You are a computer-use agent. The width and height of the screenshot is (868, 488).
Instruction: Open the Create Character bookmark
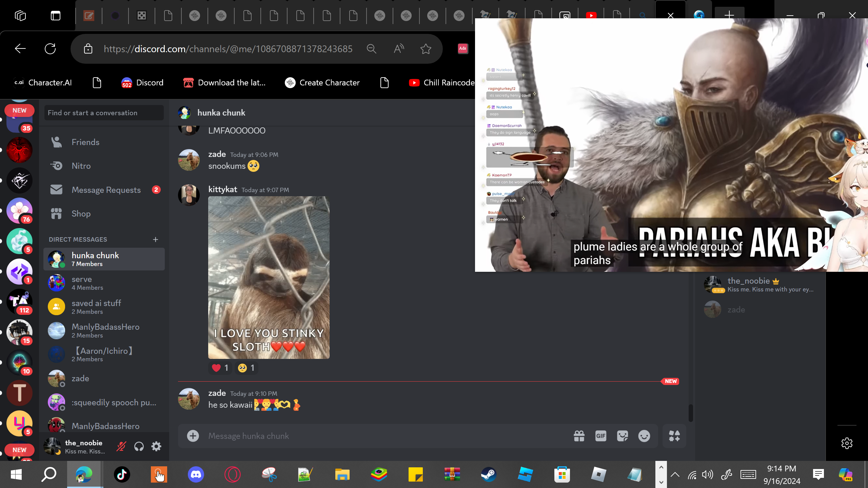pos(322,83)
